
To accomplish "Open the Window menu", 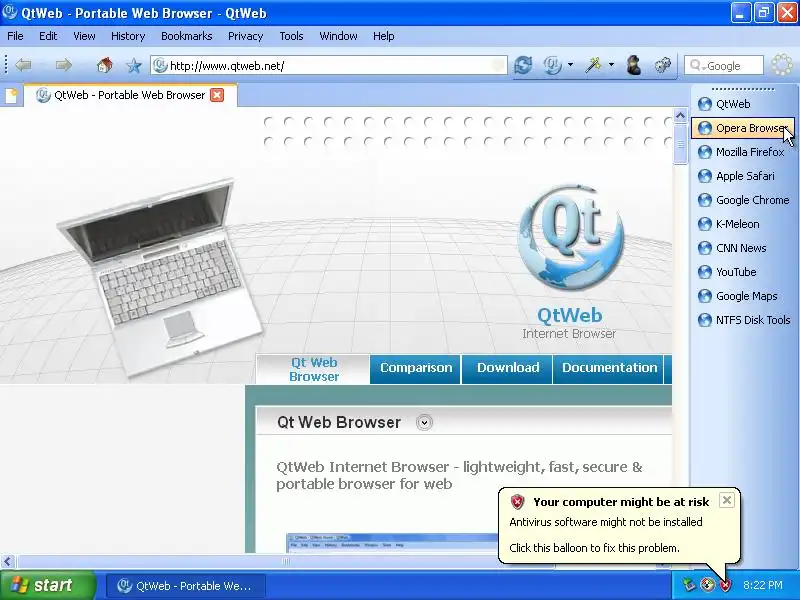I will 338,36.
